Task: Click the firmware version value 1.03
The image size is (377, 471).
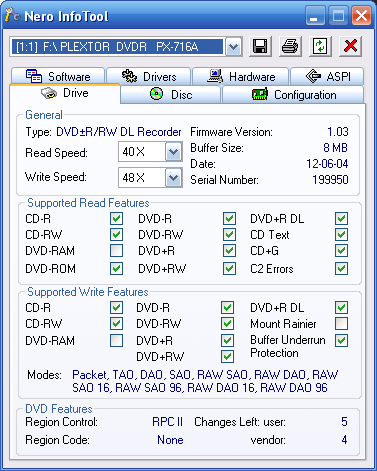Action: [338, 132]
